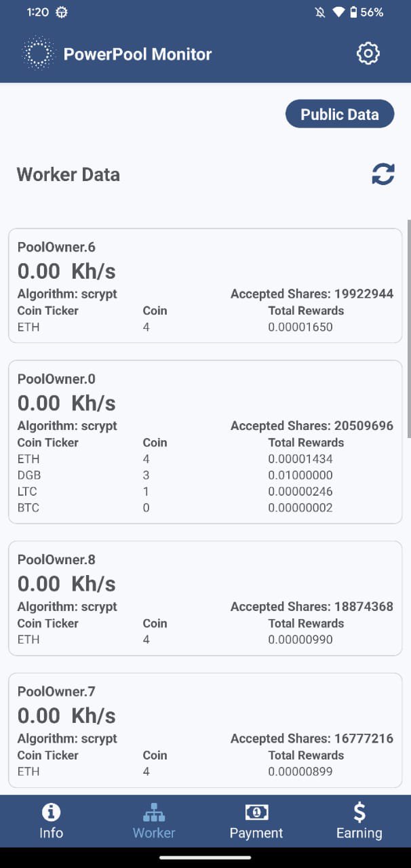The image size is (411, 868).
Task: Switch to the Payment tab label
Action: (x=256, y=833)
